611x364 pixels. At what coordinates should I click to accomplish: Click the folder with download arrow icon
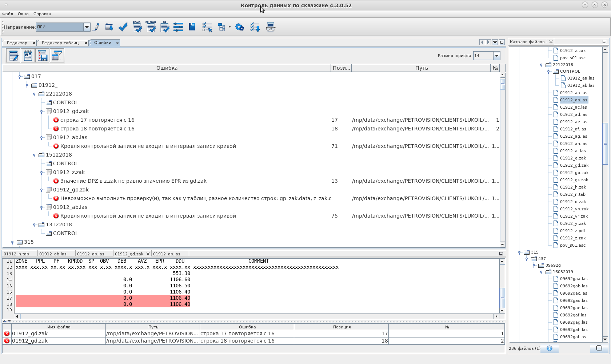109,27
